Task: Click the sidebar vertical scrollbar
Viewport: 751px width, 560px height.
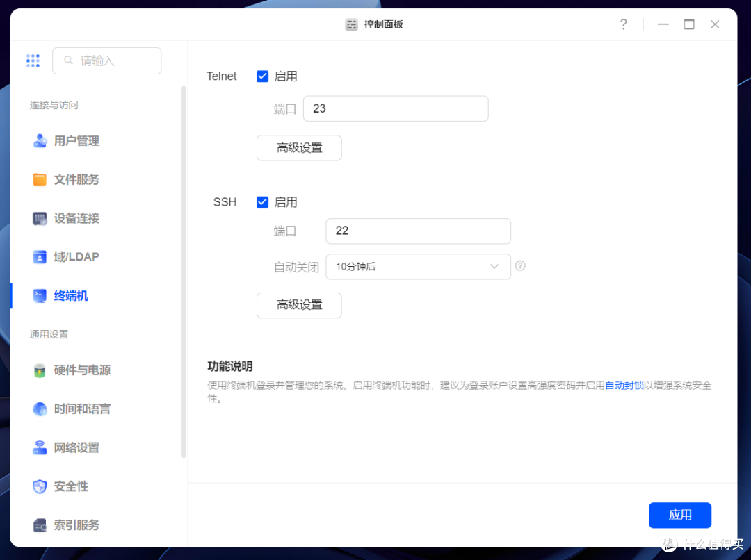Action: 184,272
